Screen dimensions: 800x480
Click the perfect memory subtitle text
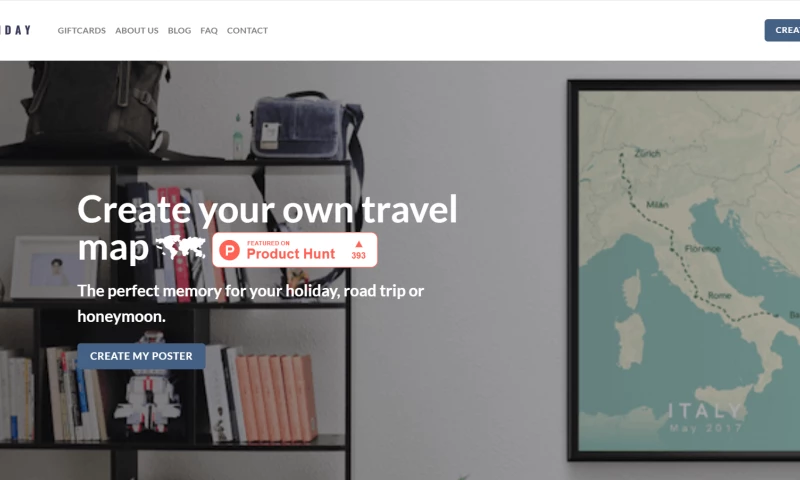[251, 304]
